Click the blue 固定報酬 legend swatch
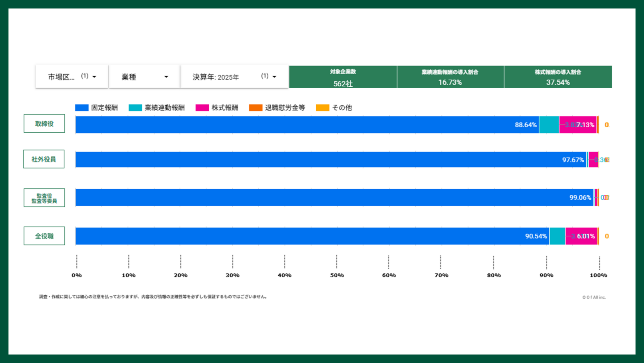Screen dimensions: 644x363 point(82,108)
